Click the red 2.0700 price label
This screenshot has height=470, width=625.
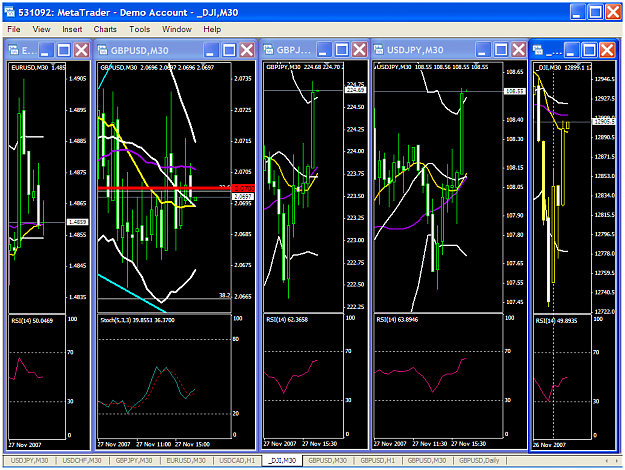point(244,188)
